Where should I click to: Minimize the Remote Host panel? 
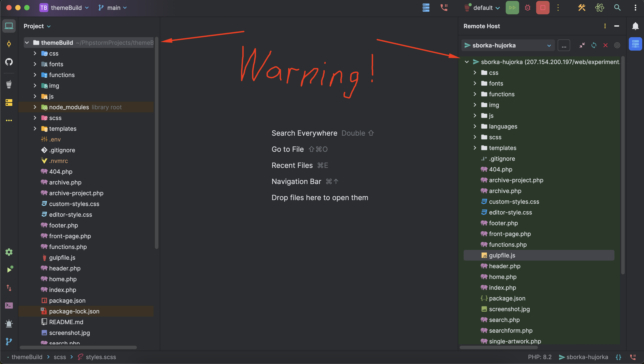pyautogui.click(x=617, y=26)
